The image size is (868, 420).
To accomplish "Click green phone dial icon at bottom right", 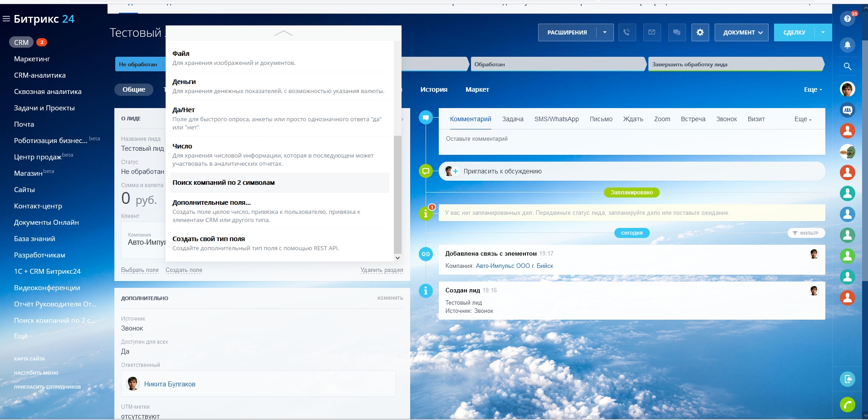I will [x=847, y=404].
